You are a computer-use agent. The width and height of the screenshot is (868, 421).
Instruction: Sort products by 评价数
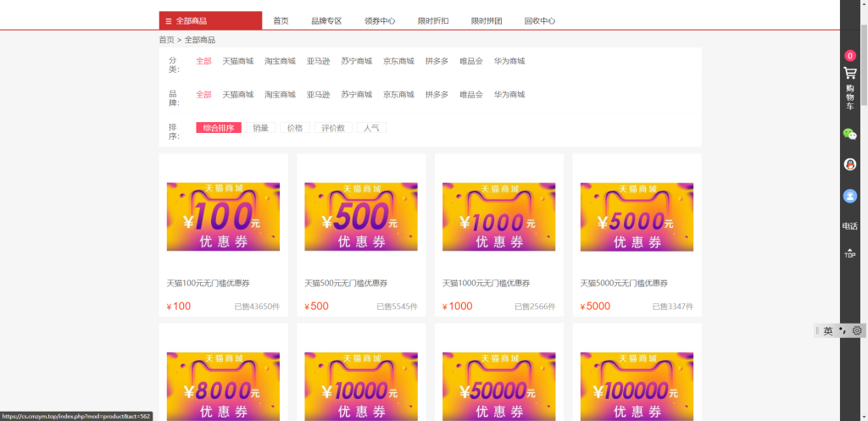coord(333,128)
